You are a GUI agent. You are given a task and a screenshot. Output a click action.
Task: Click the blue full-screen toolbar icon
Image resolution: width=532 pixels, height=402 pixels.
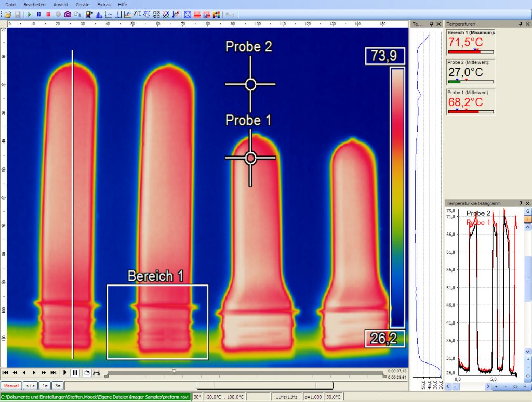pos(188,15)
